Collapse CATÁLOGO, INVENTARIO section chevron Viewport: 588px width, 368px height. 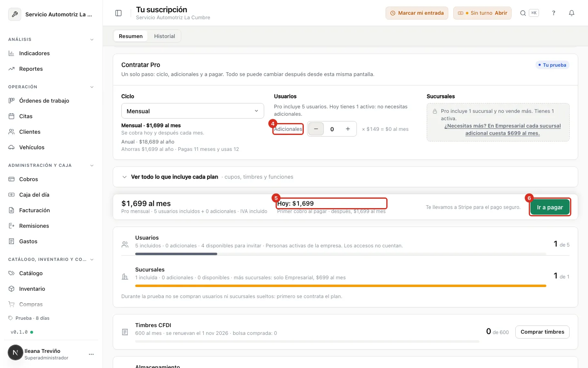click(92, 260)
